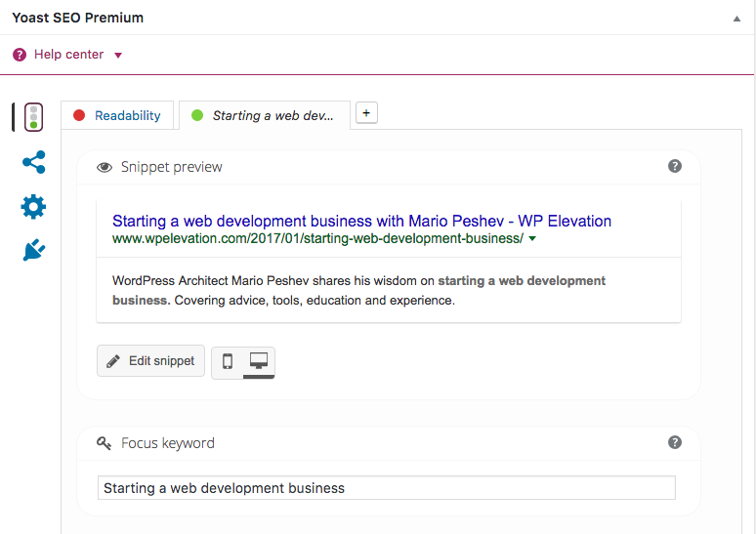This screenshot has height=534, width=756.
Task: Expand the Help center dropdown arrow
Action: pos(118,56)
